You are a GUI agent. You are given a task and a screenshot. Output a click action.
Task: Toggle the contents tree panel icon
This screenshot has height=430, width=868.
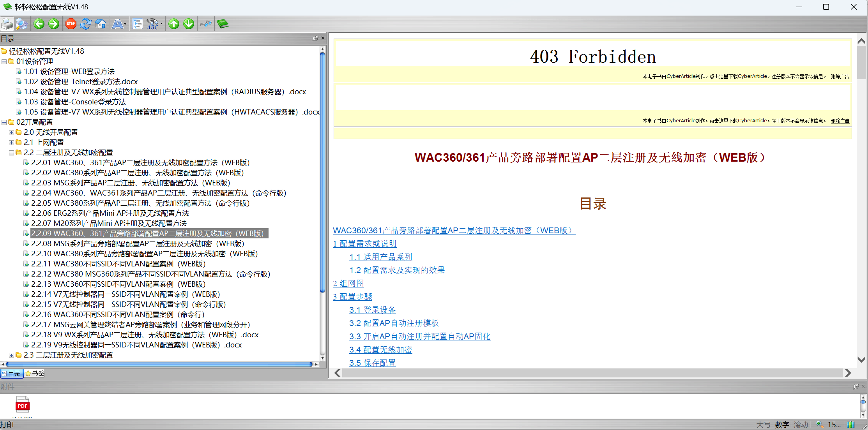click(x=137, y=24)
